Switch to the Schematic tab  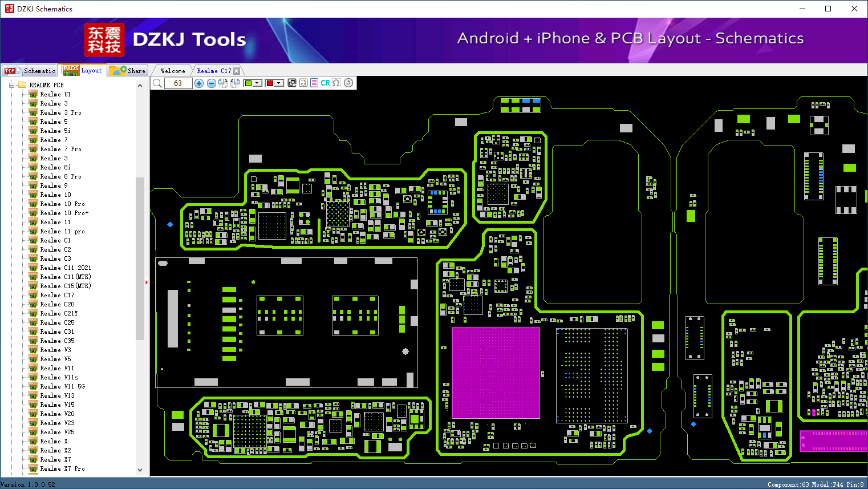[30, 70]
